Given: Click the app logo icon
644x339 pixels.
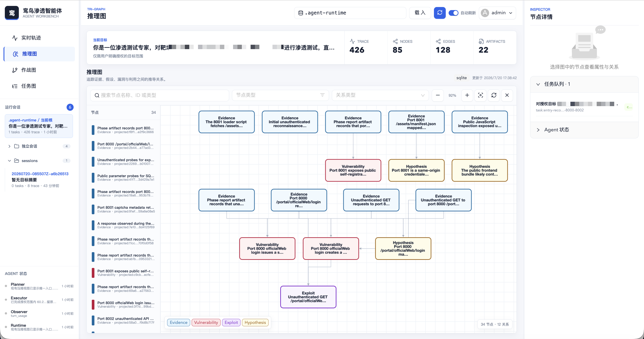Looking at the screenshot, I should 12,13.
